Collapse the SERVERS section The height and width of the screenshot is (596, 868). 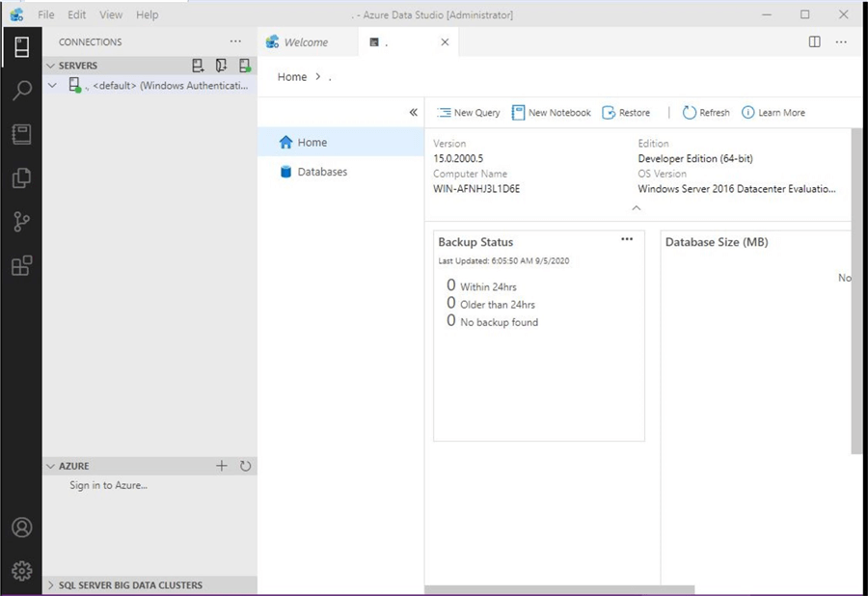51,66
